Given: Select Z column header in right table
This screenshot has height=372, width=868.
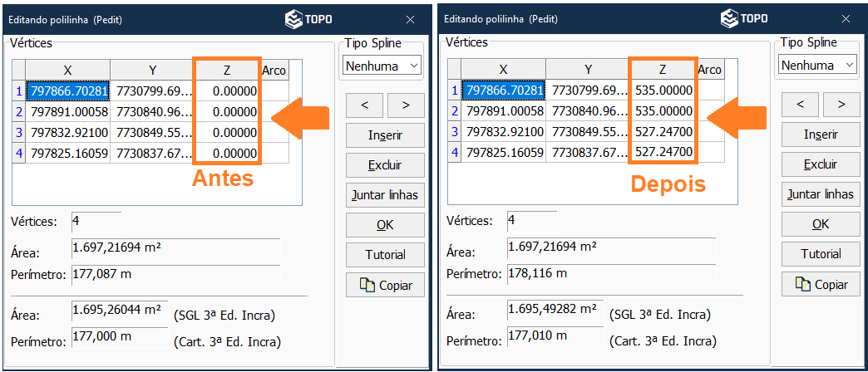Looking at the screenshot, I should 663,70.
